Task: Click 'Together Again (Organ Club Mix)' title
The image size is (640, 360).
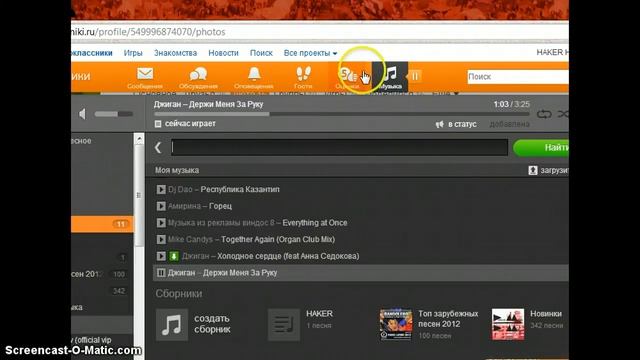Action: 278,240
